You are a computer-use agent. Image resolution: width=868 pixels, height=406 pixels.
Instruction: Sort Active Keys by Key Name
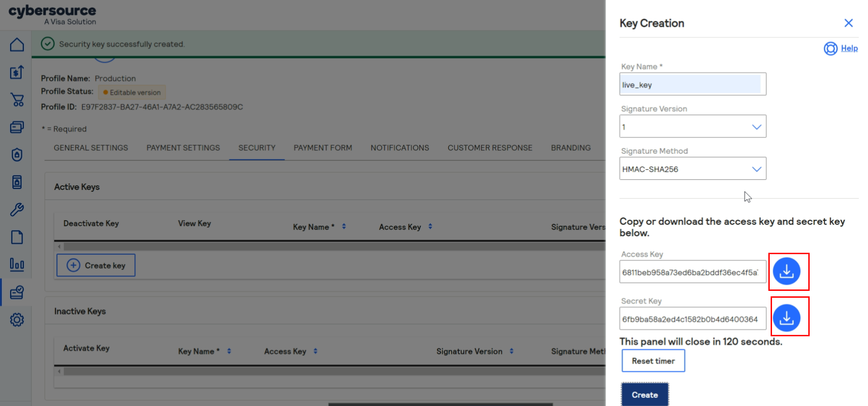pos(344,227)
